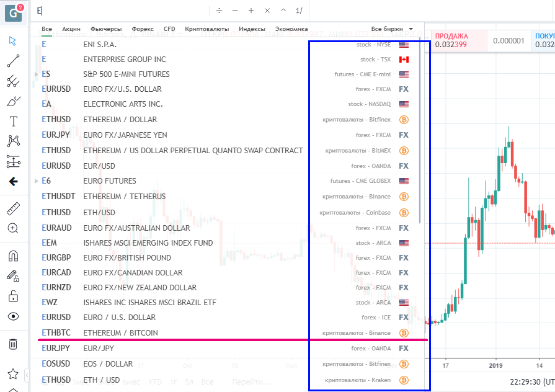
Task: Select EUR/USD OANDA result
Action: pyautogui.click(x=226, y=166)
